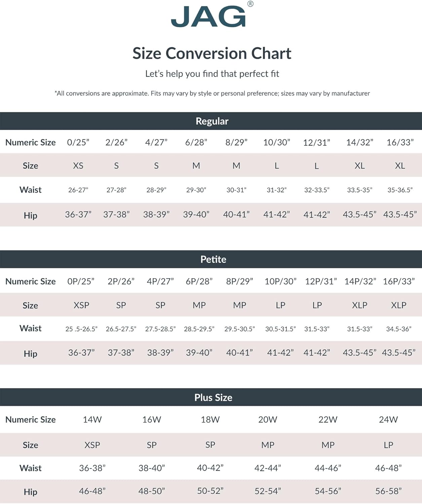Screen dimensions: 422x504
Task: Click the "Let's help you find" tagline
Action: click(x=212, y=74)
